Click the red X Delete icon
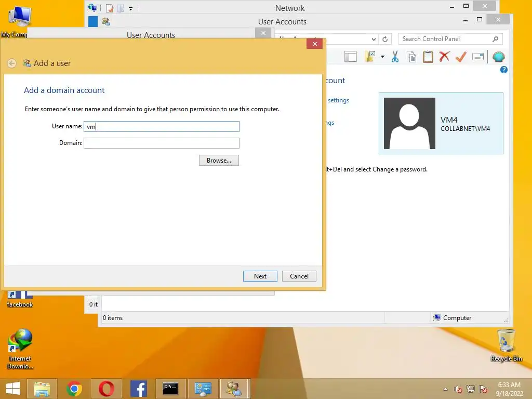532x399 pixels. pyautogui.click(x=444, y=57)
